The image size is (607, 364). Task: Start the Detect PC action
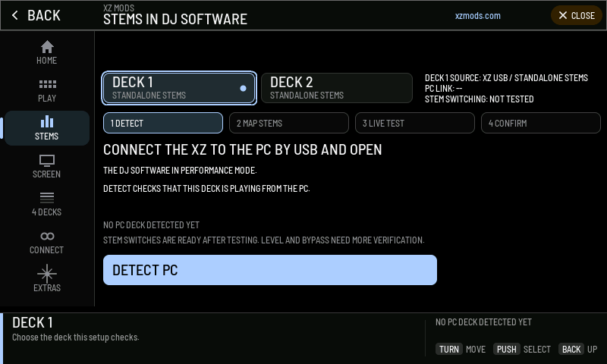270,270
